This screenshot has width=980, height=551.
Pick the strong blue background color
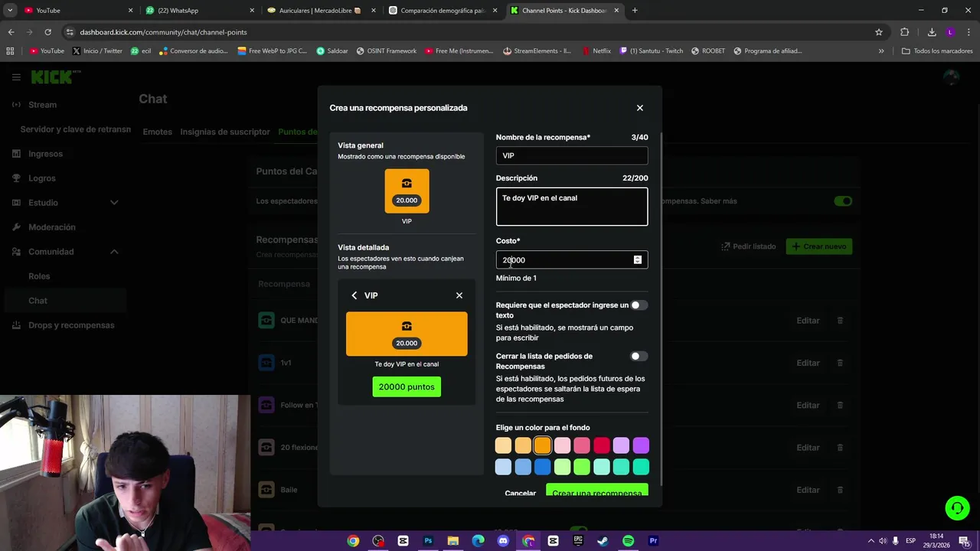pos(542,467)
